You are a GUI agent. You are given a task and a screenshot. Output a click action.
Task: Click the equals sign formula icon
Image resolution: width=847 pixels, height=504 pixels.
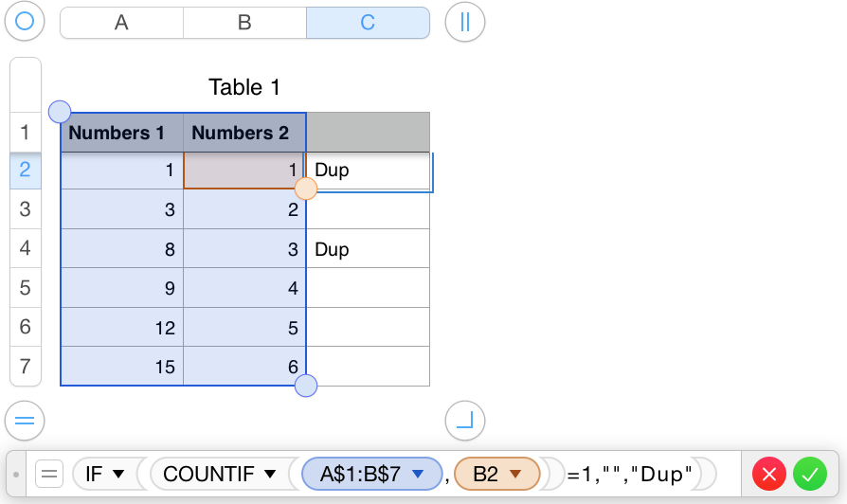49,473
